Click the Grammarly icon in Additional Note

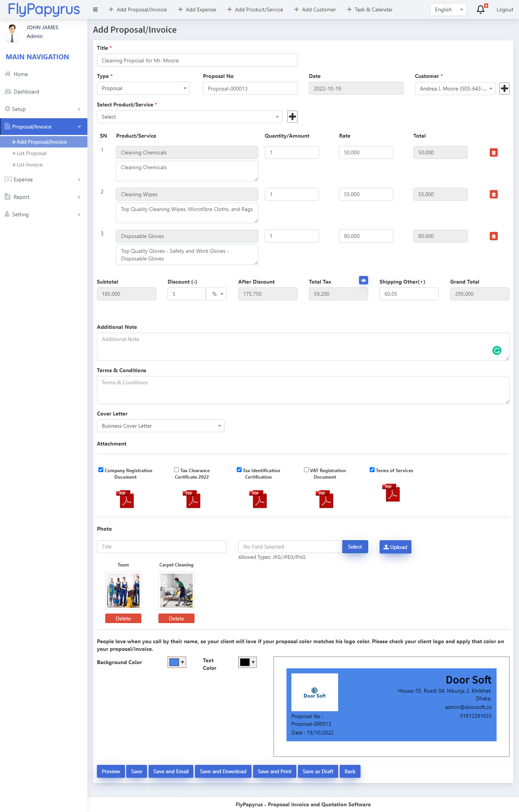coord(497,350)
